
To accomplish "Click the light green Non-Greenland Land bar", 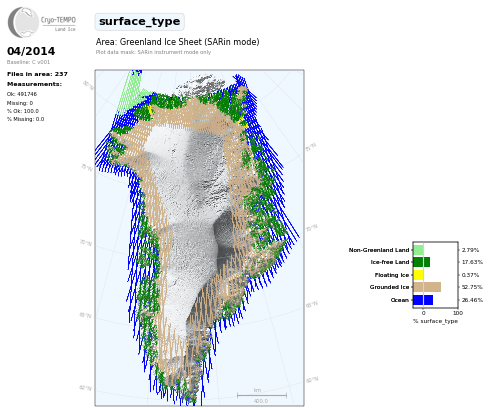I will (x=418, y=250).
